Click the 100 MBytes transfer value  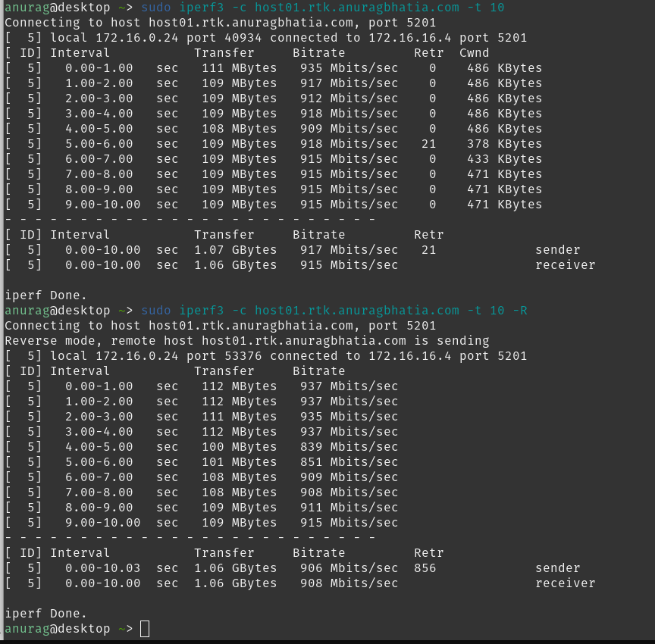(x=240, y=447)
